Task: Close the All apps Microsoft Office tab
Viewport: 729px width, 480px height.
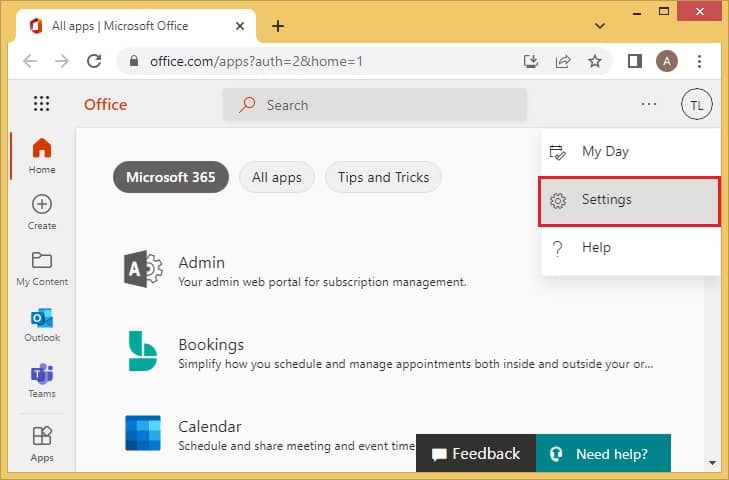Action: [x=240, y=26]
